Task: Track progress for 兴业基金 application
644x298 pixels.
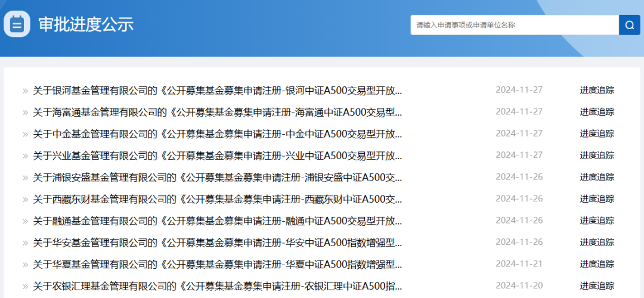Action: coord(597,156)
